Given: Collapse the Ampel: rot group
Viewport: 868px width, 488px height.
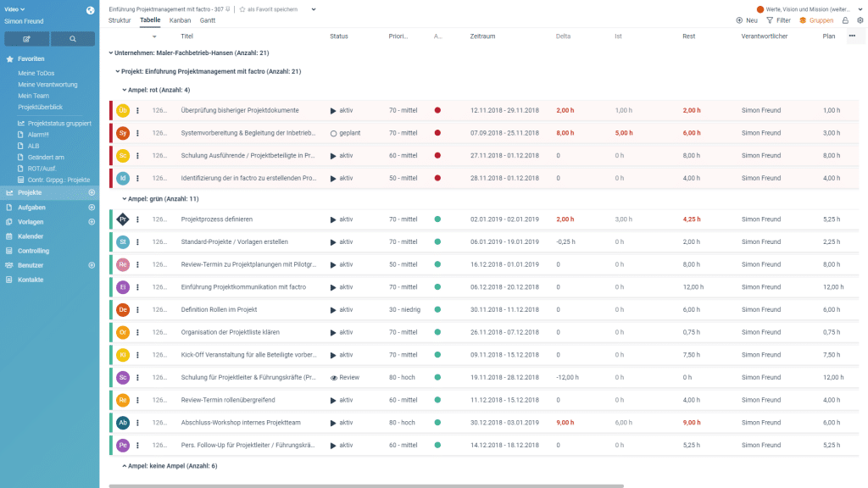Looking at the screenshot, I should pos(124,90).
